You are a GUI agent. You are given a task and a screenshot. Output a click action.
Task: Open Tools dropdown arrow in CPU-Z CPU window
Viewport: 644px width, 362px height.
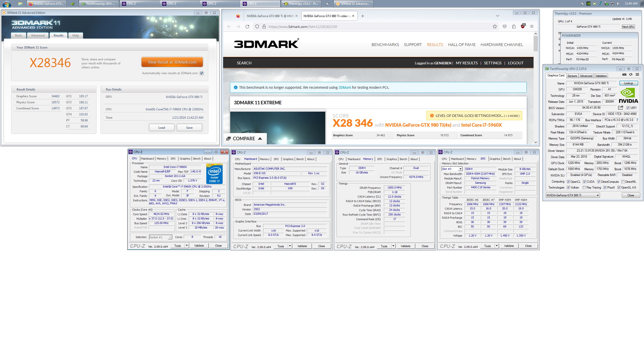(x=187, y=246)
